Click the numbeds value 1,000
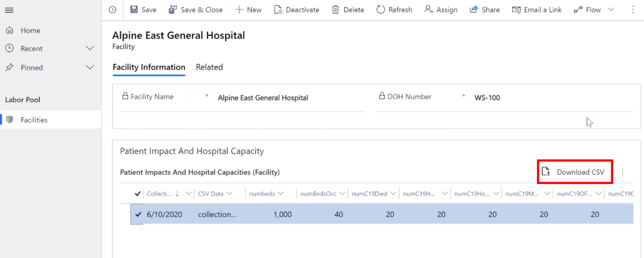The width and height of the screenshot is (644, 258). point(283,214)
